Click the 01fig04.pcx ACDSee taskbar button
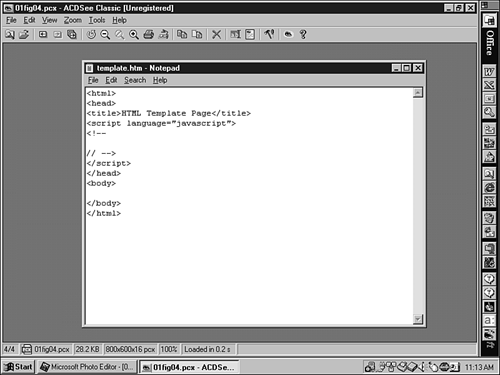This screenshot has height=375, width=500. click(x=189, y=367)
